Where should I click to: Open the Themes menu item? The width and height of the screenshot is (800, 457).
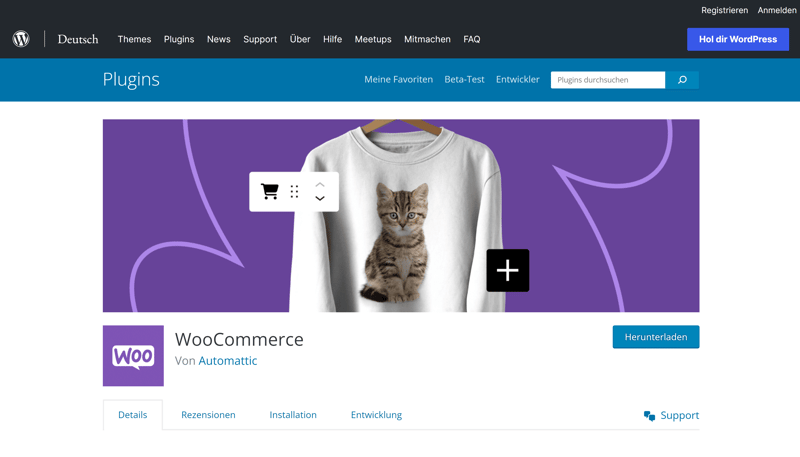tap(134, 39)
